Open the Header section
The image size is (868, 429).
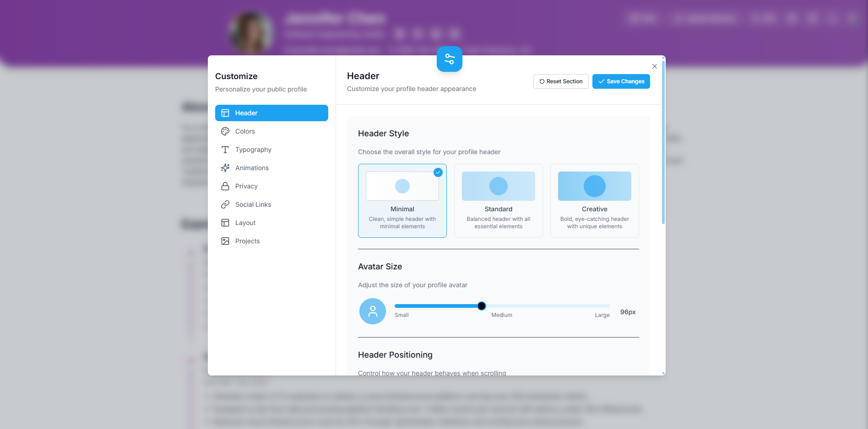click(271, 113)
